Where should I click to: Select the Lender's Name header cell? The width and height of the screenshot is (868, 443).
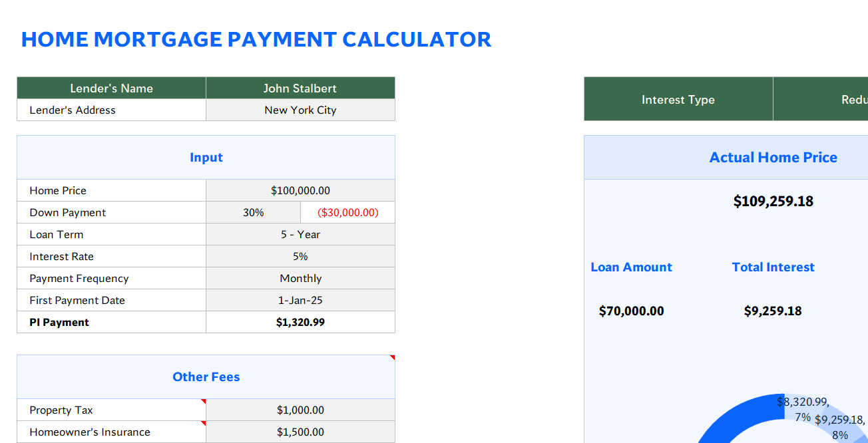click(x=111, y=88)
